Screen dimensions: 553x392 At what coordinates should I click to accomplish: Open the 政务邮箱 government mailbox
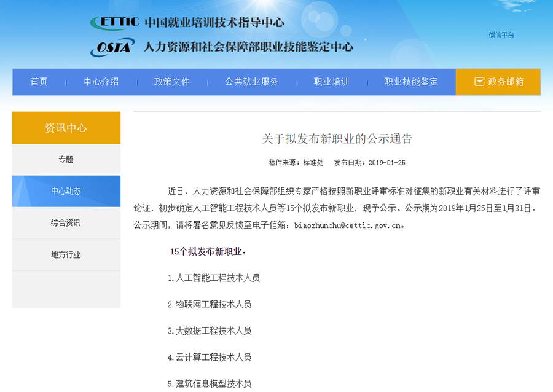tap(505, 82)
